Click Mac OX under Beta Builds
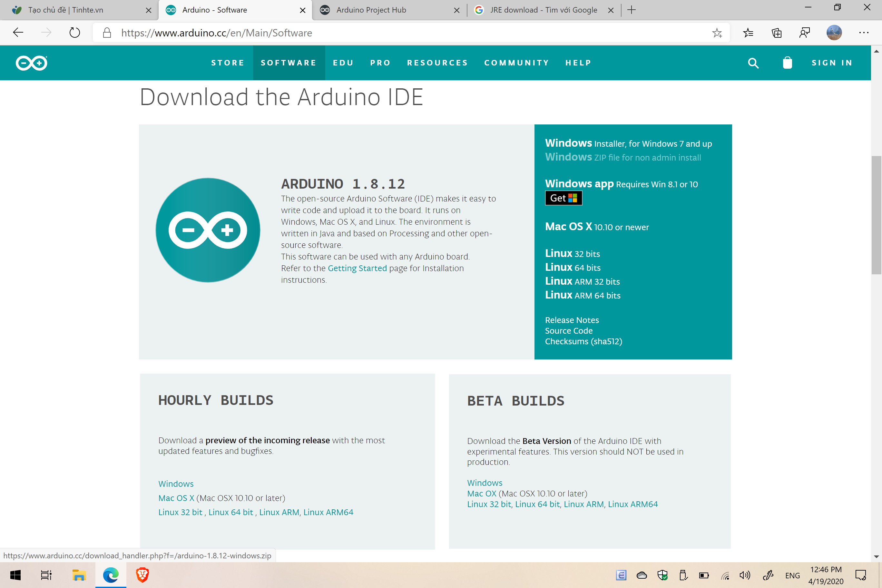This screenshot has width=882, height=588. point(482,494)
